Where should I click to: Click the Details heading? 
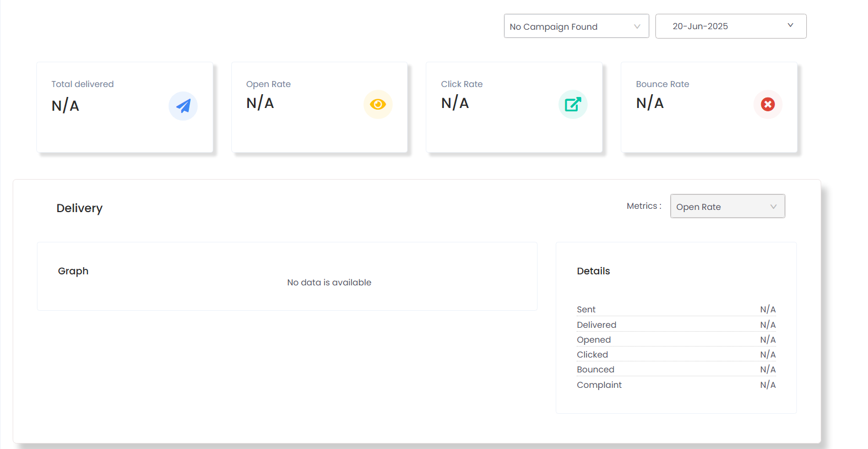(x=593, y=271)
